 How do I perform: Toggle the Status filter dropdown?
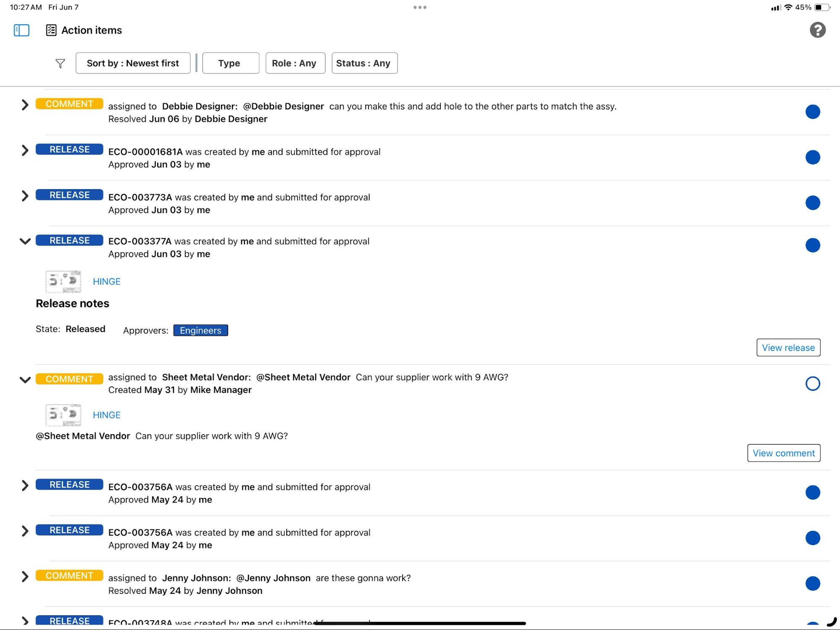coord(363,62)
